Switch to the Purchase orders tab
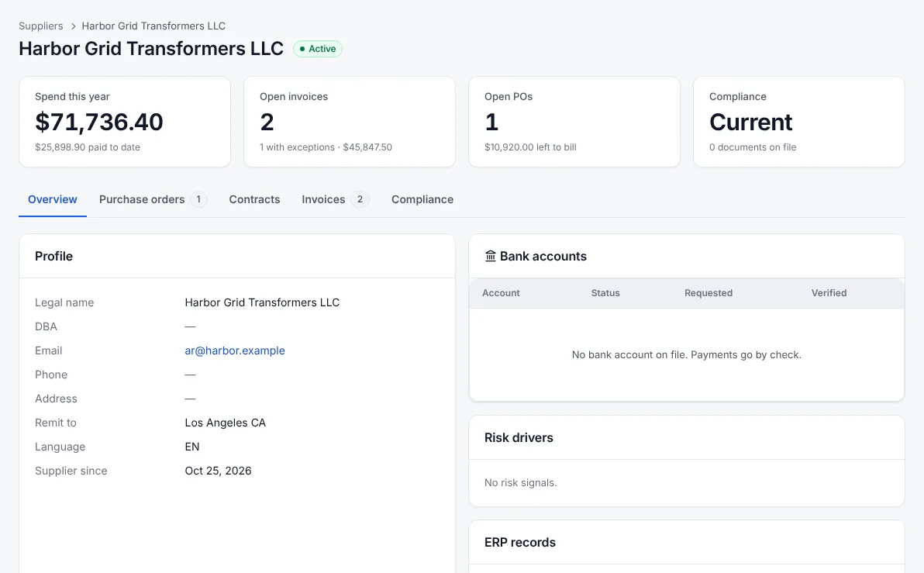This screenshot has width=924, height=573. click(x=153, y=199)
